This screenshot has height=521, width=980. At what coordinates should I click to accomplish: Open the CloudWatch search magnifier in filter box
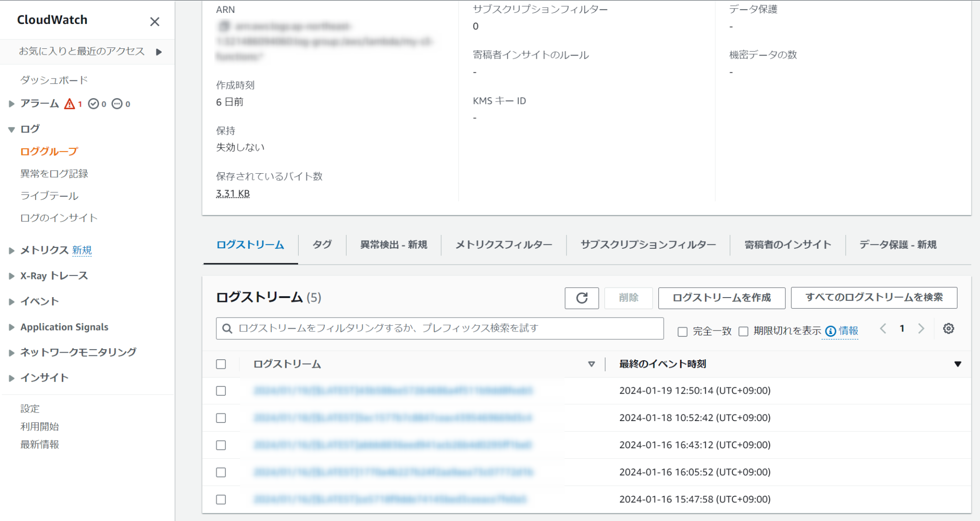coord(227,329)
